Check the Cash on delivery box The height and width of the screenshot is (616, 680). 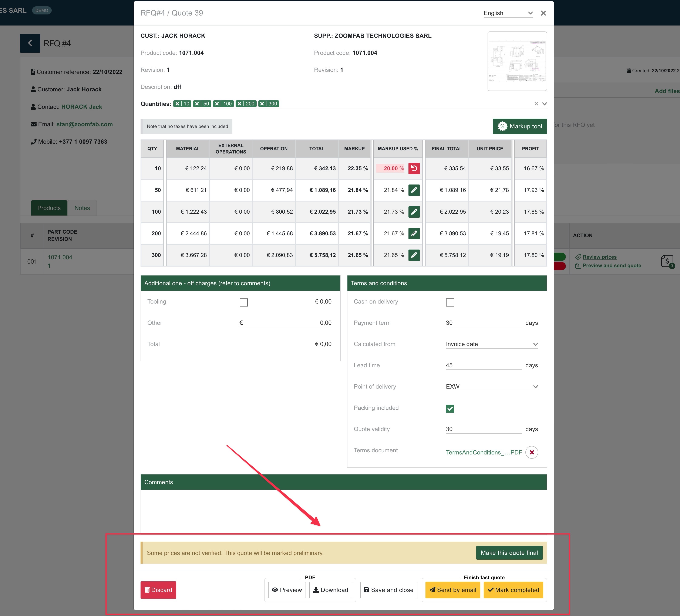click(x=450, y=302)
